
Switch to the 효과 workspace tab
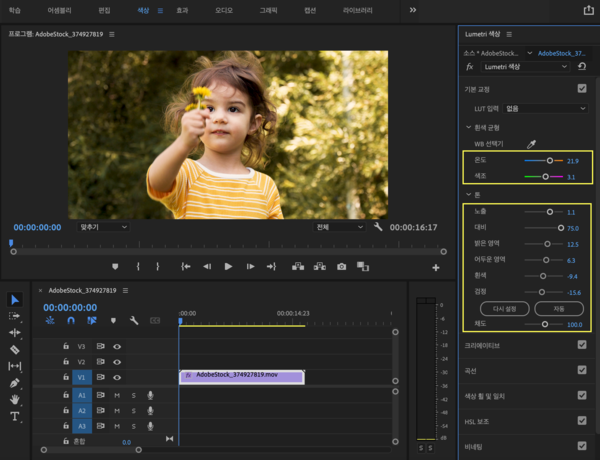181,10
